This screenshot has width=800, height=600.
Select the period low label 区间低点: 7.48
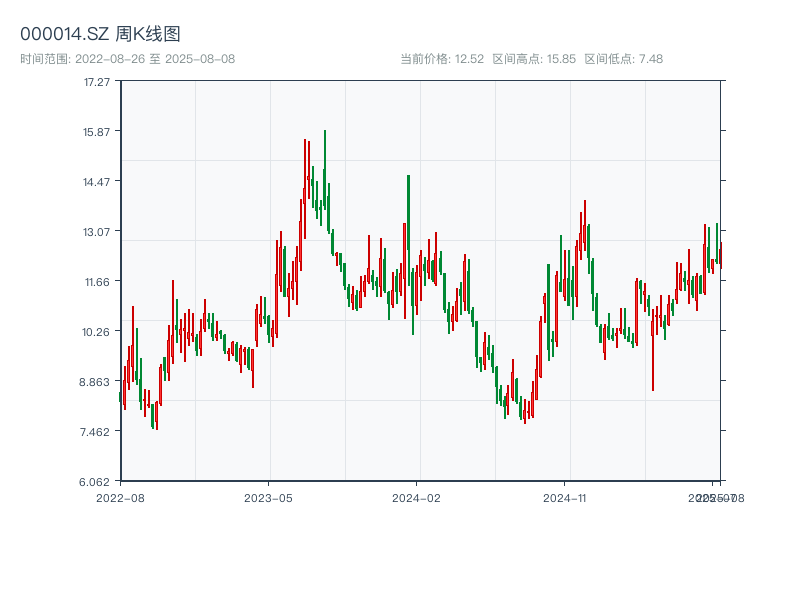point(623,59)
